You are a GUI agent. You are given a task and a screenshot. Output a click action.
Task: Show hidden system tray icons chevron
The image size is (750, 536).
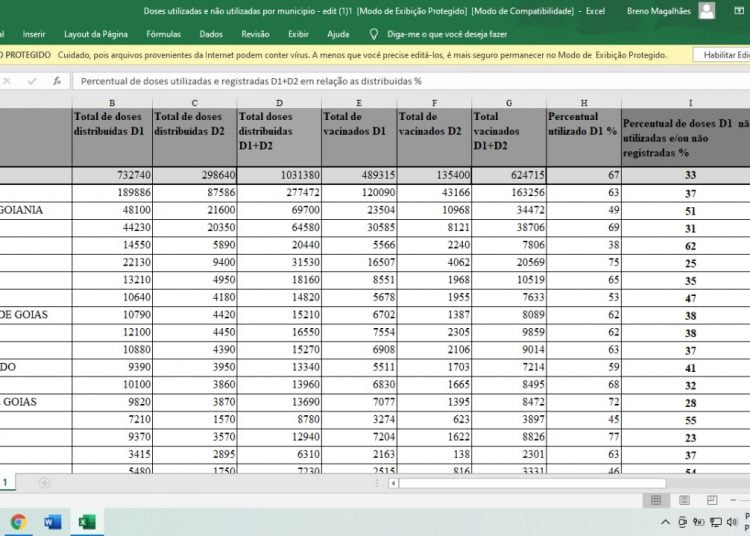click(665, 522)
